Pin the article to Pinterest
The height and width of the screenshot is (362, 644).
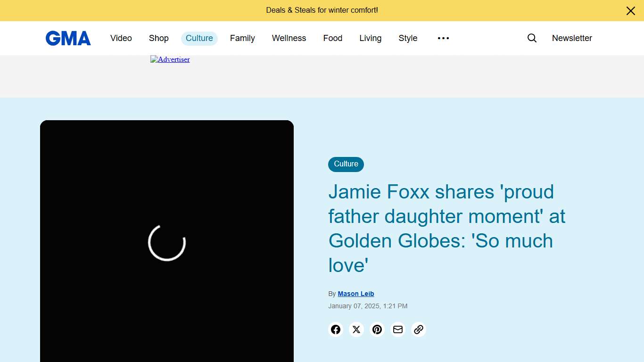(x=377, y=329)
